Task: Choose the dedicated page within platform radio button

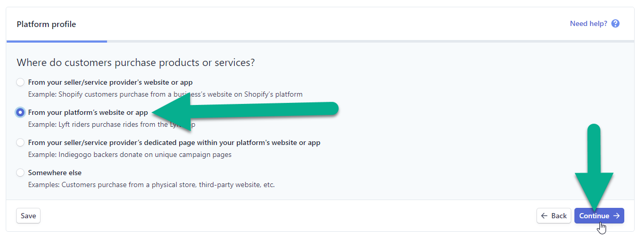Action: (x=20, y=142)
